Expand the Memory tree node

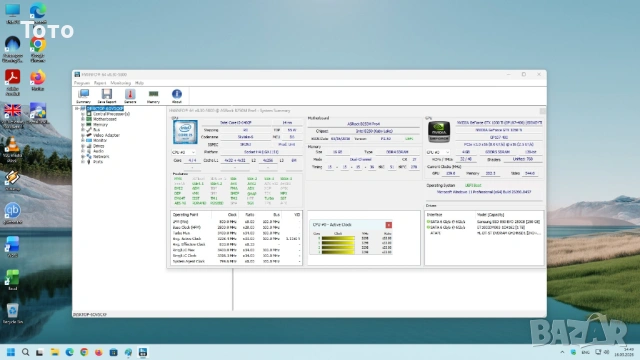83,124
